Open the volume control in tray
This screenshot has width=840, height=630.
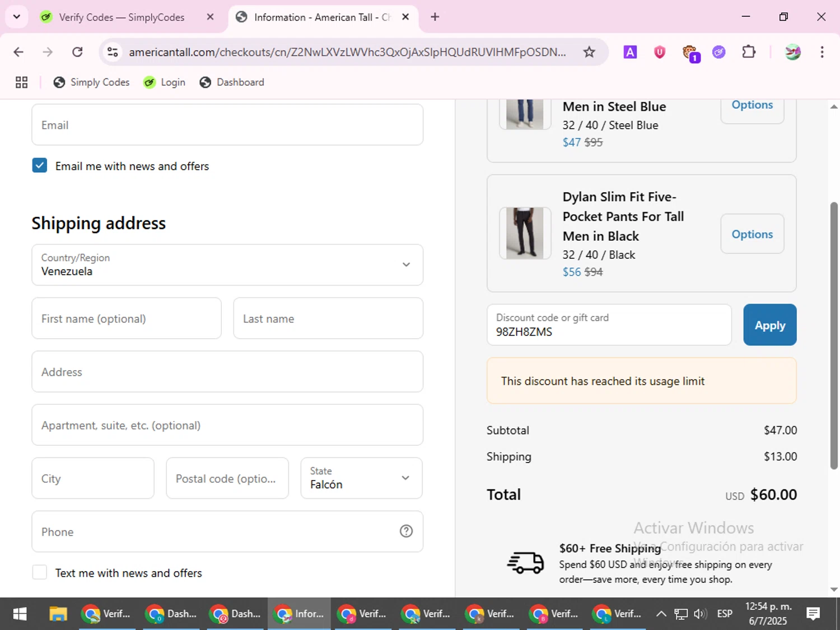[x=700, y=614]
